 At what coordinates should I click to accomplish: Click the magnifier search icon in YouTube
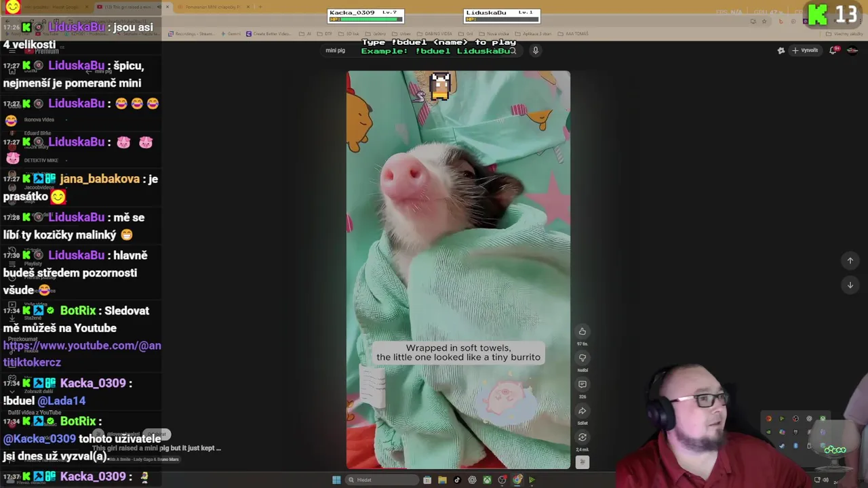point(513,50)
